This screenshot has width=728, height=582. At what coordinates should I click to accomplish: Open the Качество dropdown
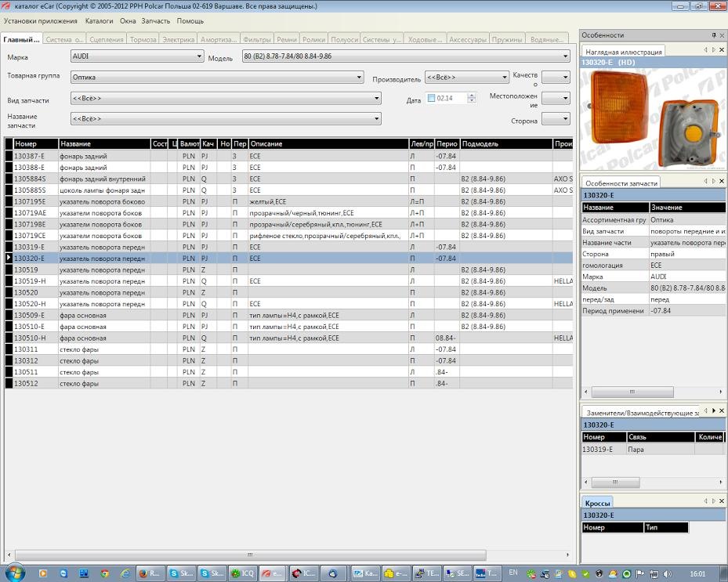pos(556,78)
